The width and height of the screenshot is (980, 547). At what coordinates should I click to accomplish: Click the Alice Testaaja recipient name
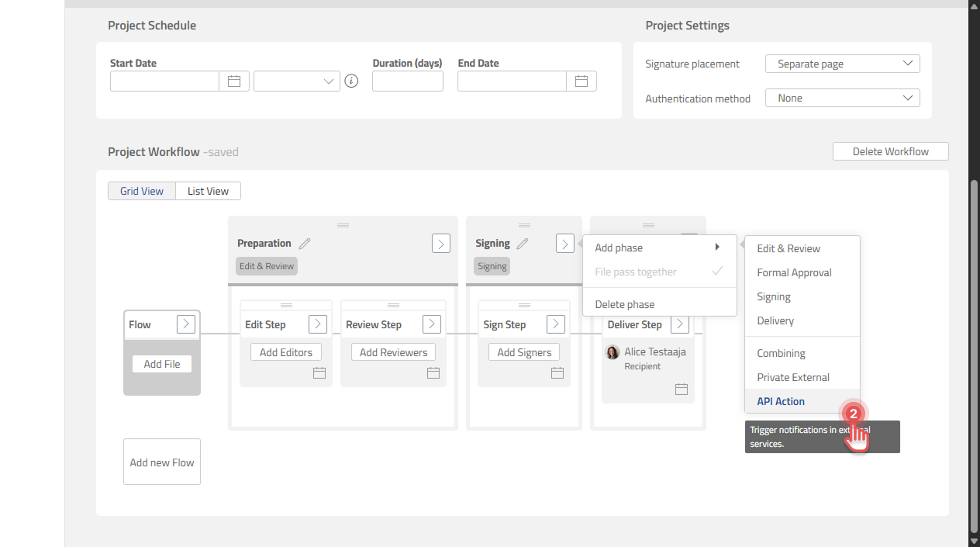(x=655, y=351)
